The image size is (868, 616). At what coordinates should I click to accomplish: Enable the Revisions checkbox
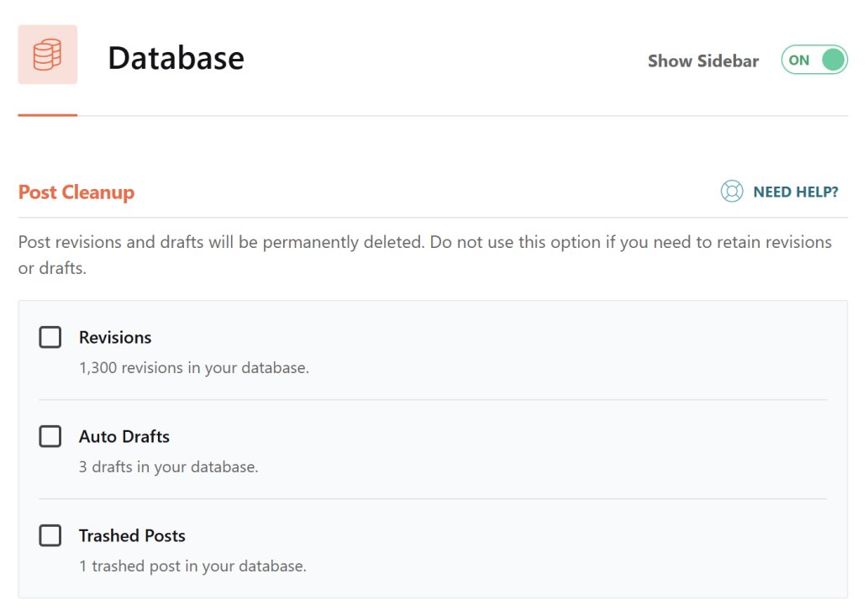[x=50, y=336]
